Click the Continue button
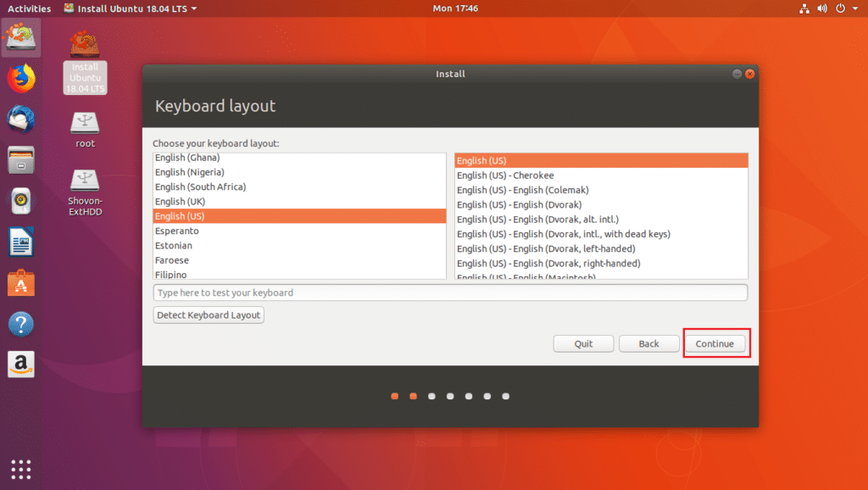Viewport: 868px width, 490px height. pos(715,343)
